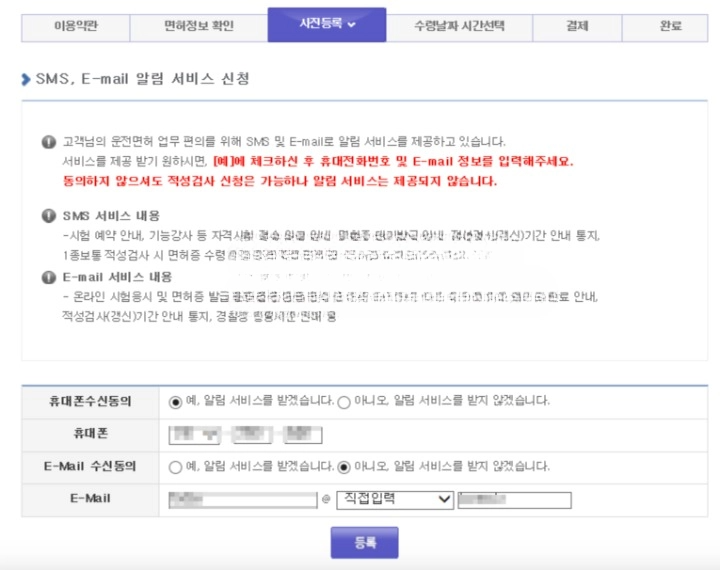
Task: Click the email domain text field
Action: (515, 500)
